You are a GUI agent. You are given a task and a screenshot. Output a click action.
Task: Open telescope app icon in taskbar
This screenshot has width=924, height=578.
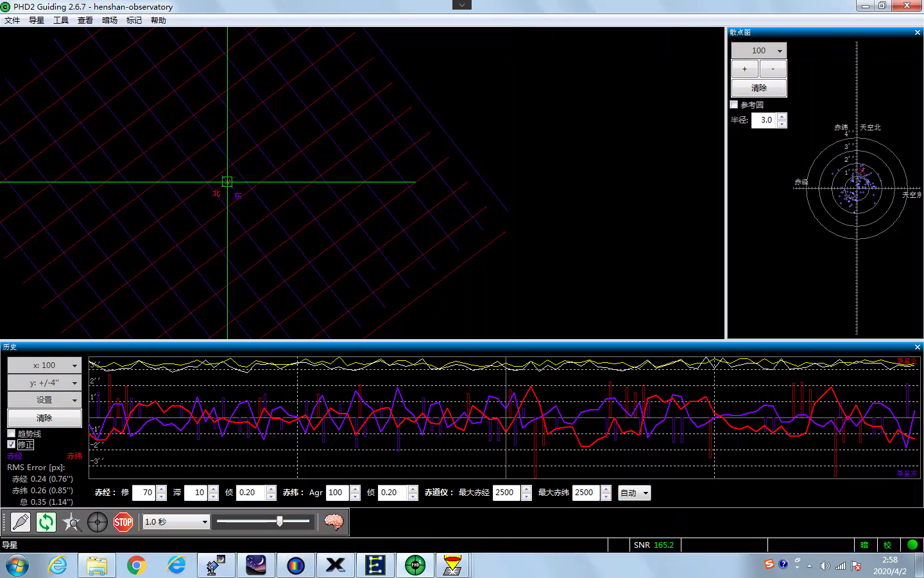coord(216,566)
